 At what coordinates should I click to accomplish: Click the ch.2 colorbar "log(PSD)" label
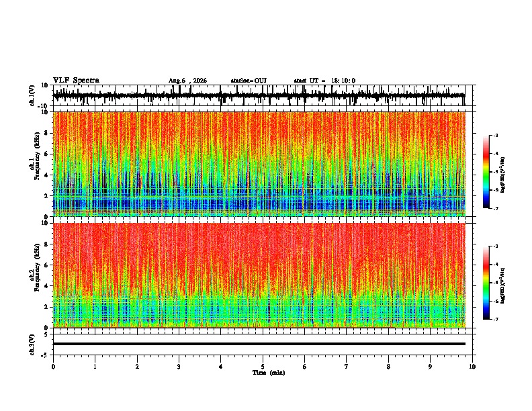pyautogui.click(x=503, y=285)
